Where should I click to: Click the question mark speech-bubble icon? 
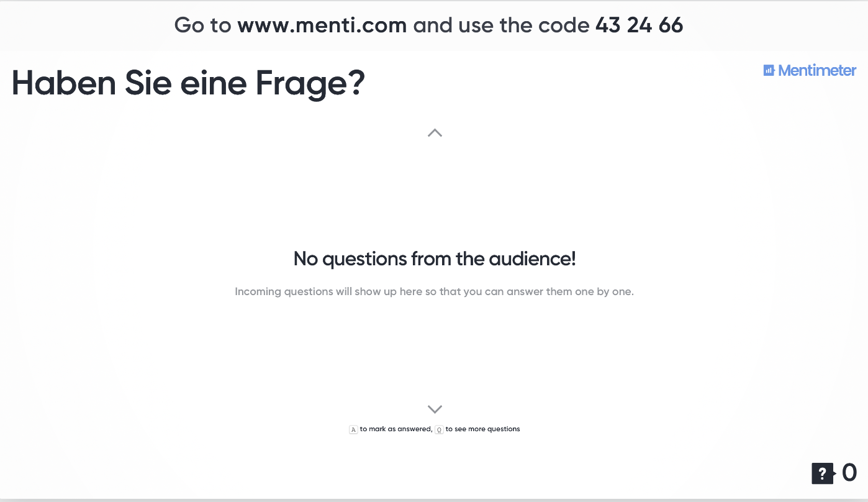[x=822, y=473]
